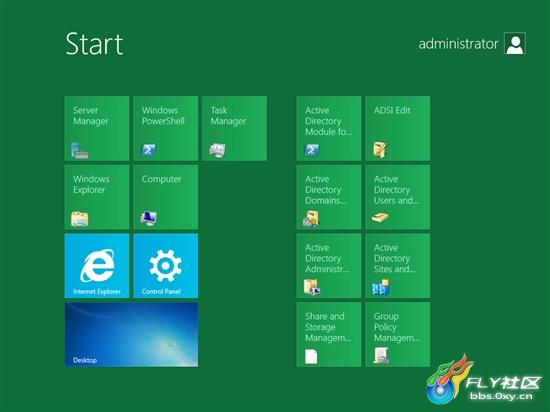Open the Server Manager tile
Image resolution: width=550 pixels, height=412 pixels.
pyautogui.click(x=97, y=128)
